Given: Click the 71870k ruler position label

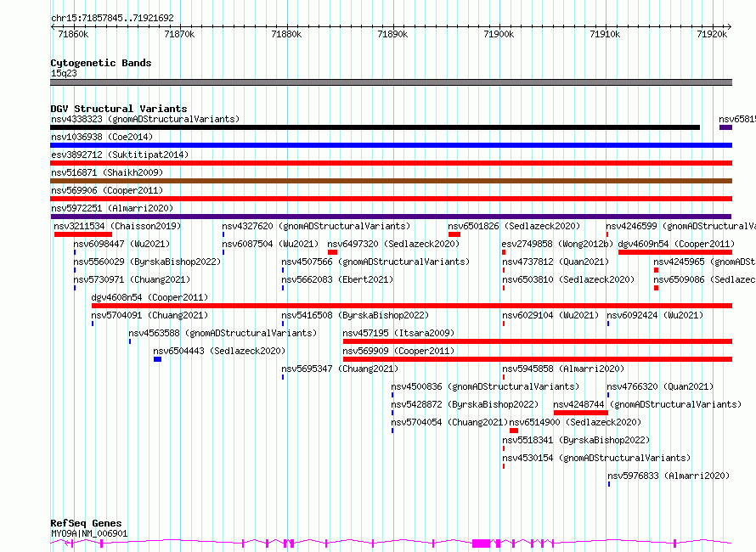Looking at the screenshot, I should coord(179,34).
